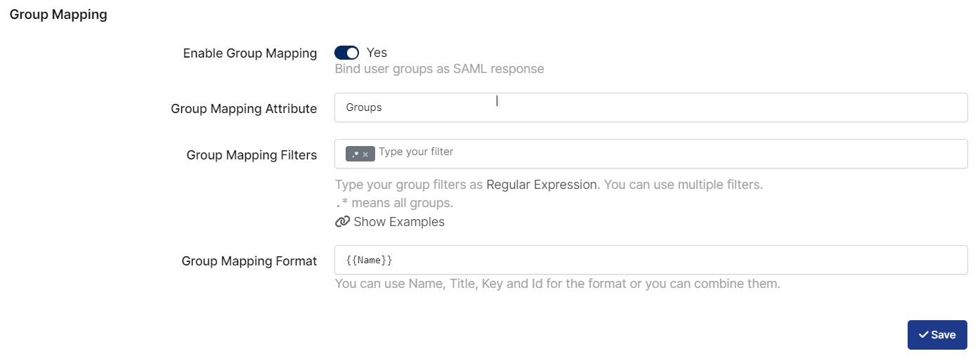The width and height of the screenshot is (980, 363).
Task: Click the Name, Title, Key format hint
Action: [557, 284]
